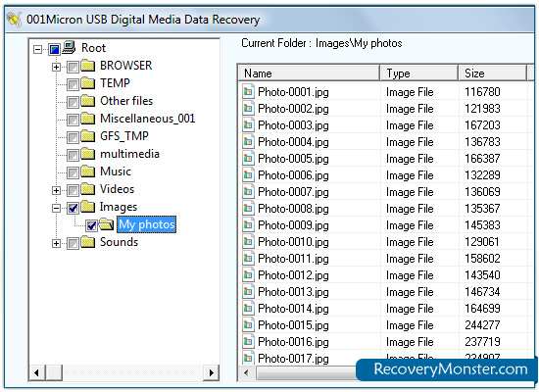Check the GFS_TMP checkbox
This screenshot has width=539, height=392.
coord(73,137)
